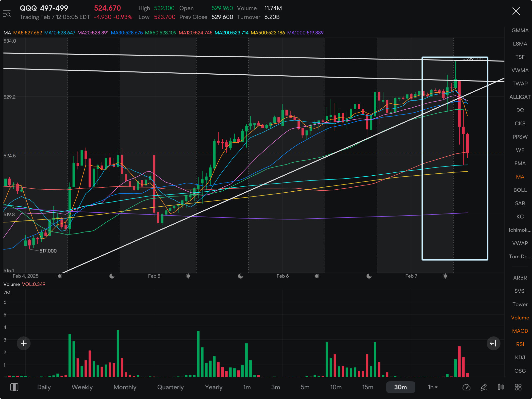Select the 15m interval
This screenshot has width=532, height=399.
coord(367,387)
